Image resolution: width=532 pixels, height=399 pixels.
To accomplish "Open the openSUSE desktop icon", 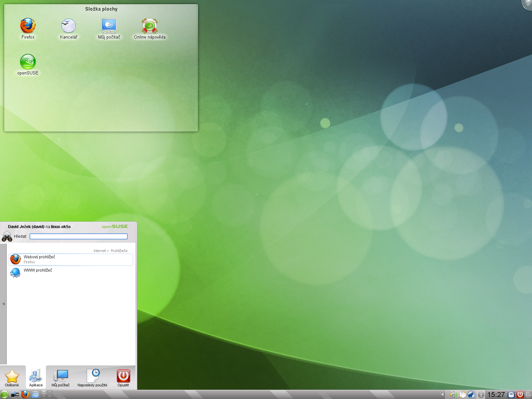I will (x=28, y=65).
